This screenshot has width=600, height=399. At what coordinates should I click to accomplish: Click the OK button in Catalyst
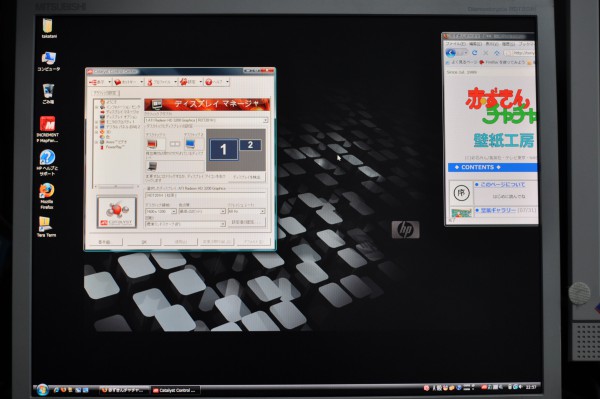tap(144, 242)
